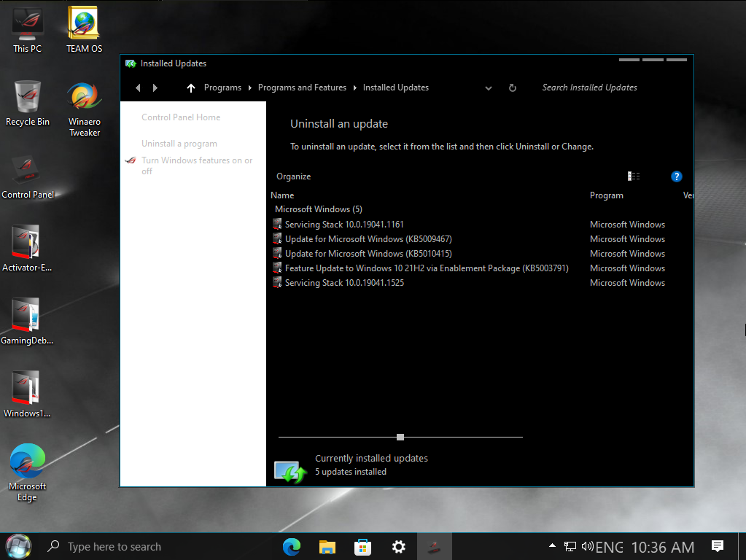Select the Recycle Bin icon
The height and width of the screenshot is (560, 746).
point(28,104)
